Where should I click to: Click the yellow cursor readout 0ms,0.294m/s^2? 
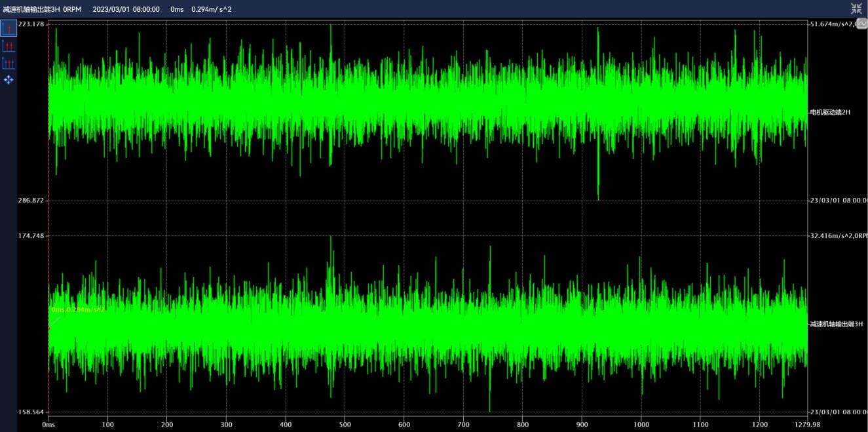pos(78,309)
